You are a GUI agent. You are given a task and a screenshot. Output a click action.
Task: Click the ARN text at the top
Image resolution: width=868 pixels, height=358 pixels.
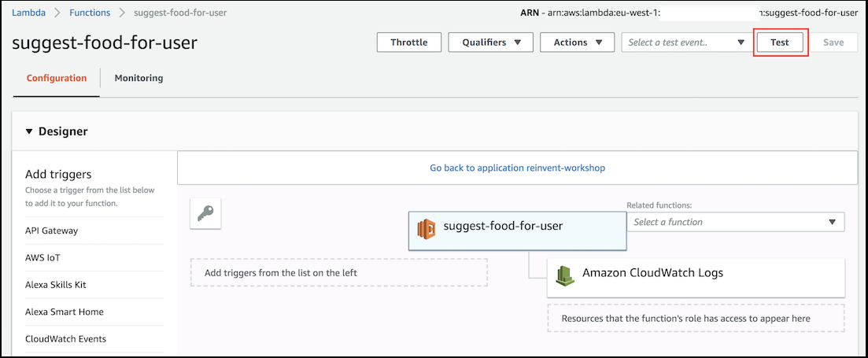point(689,13)
